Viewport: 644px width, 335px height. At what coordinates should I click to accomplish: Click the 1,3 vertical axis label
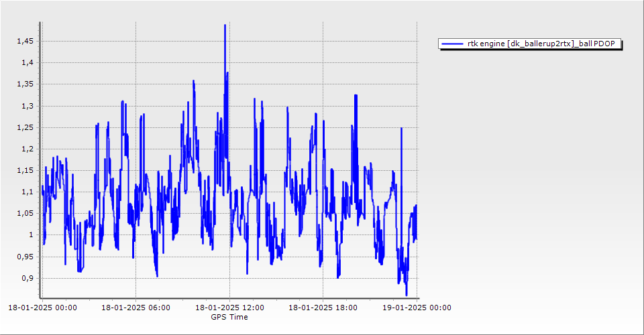pyautogui.click(x=26, y=106)
